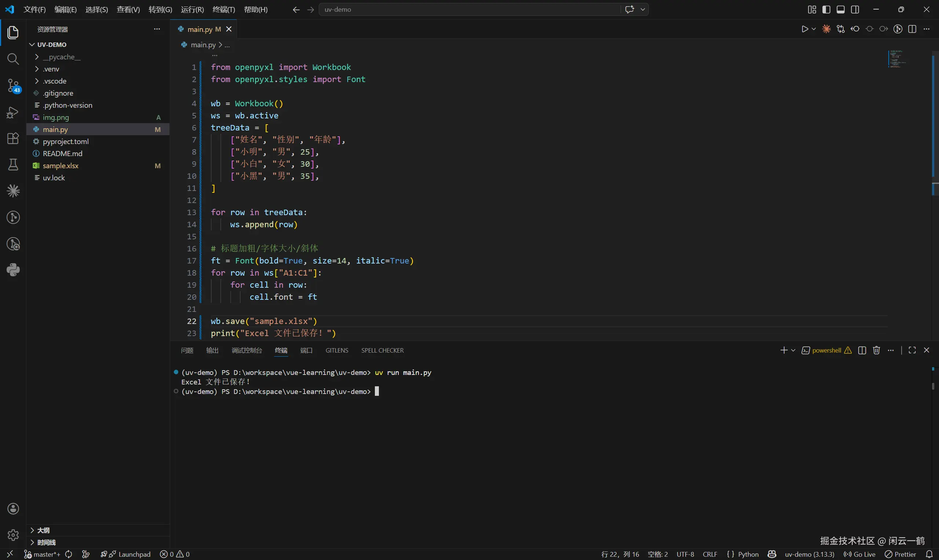Open the Testing flask view
The width and height of the screenshot is (939, 560).
point(13,165)
